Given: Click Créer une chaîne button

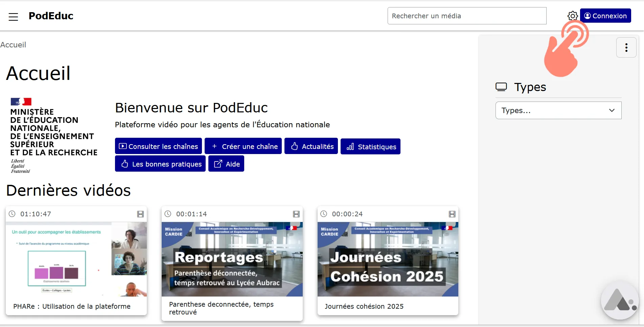Looking at the screenshot, I should [243, 146].
